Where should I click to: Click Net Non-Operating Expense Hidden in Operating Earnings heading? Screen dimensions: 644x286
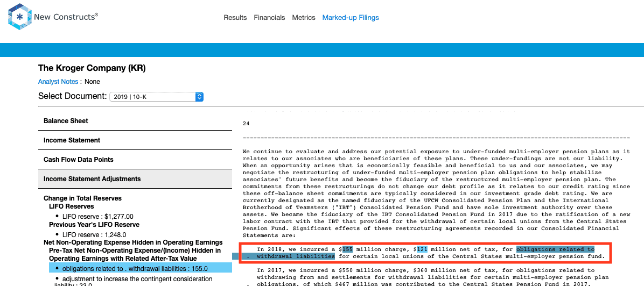click(x=133, y=242)
